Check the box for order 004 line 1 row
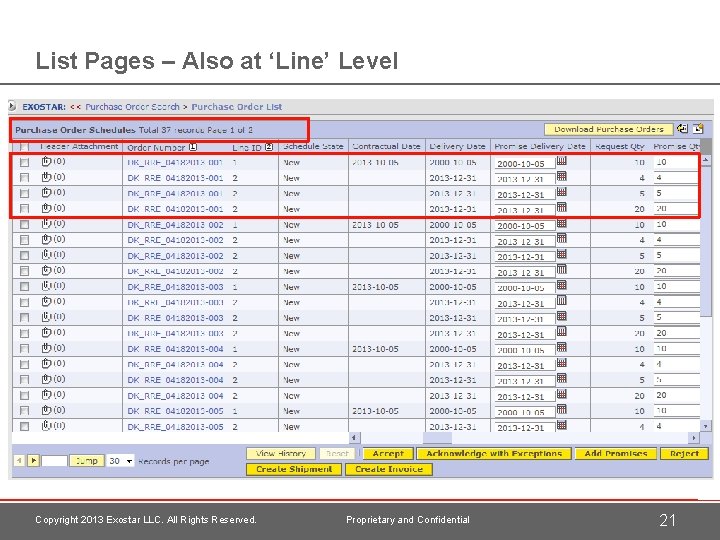 [x=24, y=349]
